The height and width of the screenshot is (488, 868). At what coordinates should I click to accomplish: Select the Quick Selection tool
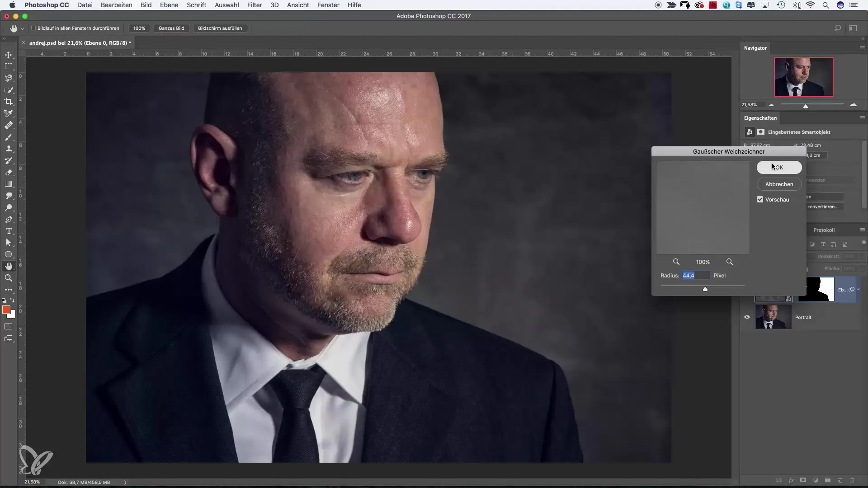pyautogui.click(x=9, y=90)
